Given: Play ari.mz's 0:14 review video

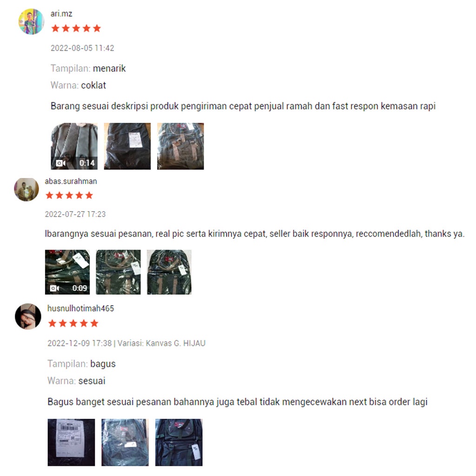Looking at the screenshot, I should pos(74,146).
